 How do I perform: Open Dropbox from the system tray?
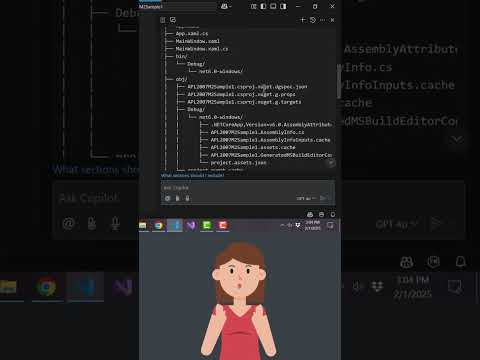pos(298,225)
